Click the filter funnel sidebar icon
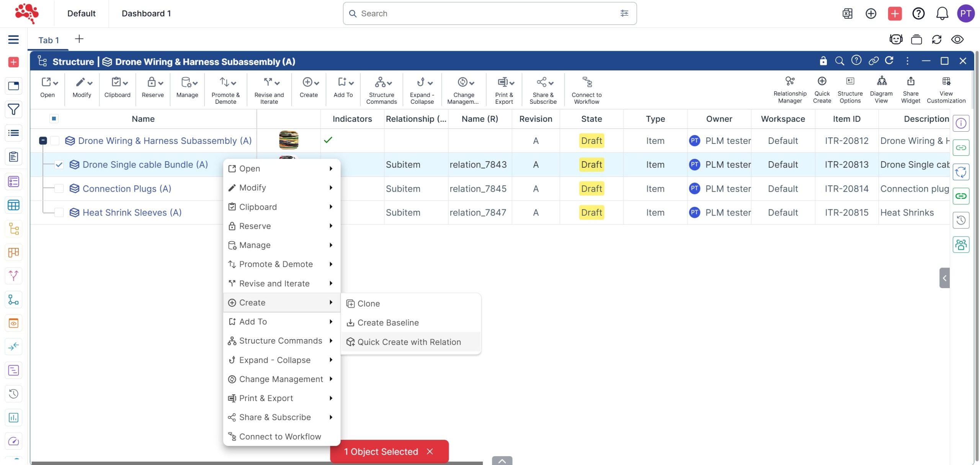The width and height of the screenshot is (980, 465). pyautogui.click(x=13, y=109)
